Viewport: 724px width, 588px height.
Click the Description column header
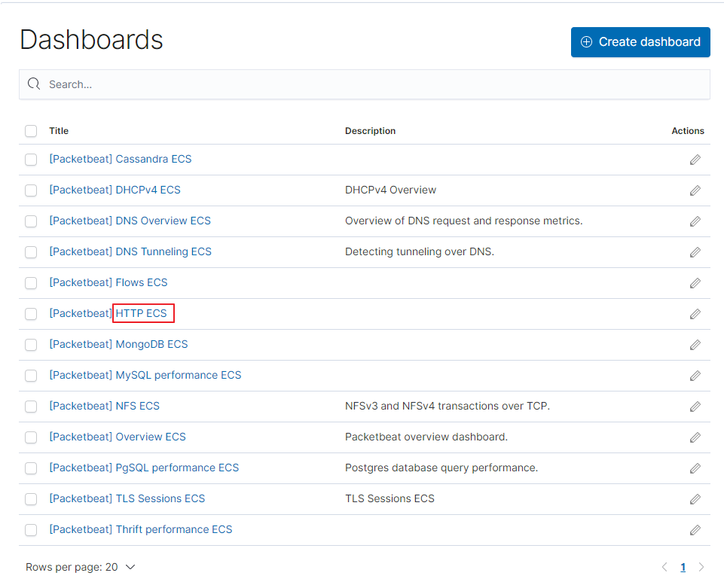coord(371,131)
